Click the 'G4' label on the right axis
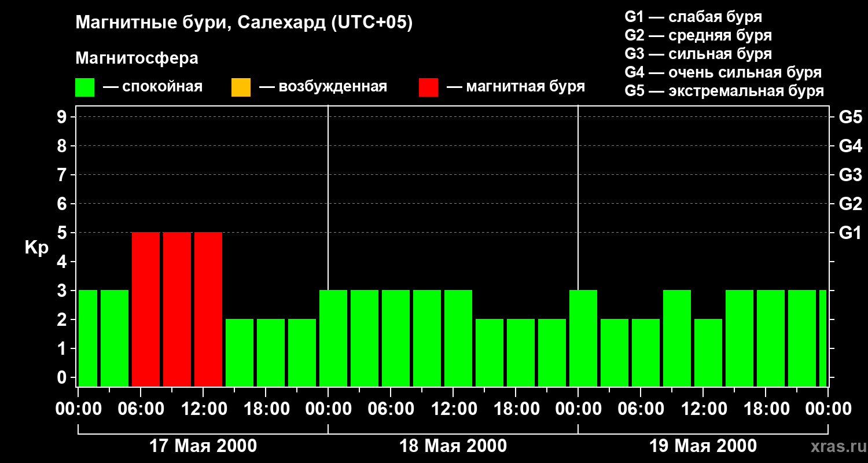Screen dimensions: 868x463 (x=850, y=146)
